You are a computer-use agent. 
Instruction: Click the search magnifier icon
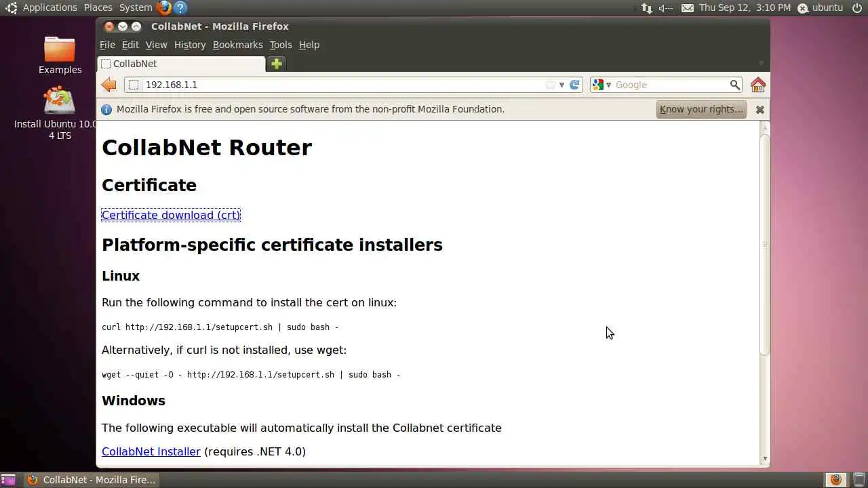[x=734, y=85]
